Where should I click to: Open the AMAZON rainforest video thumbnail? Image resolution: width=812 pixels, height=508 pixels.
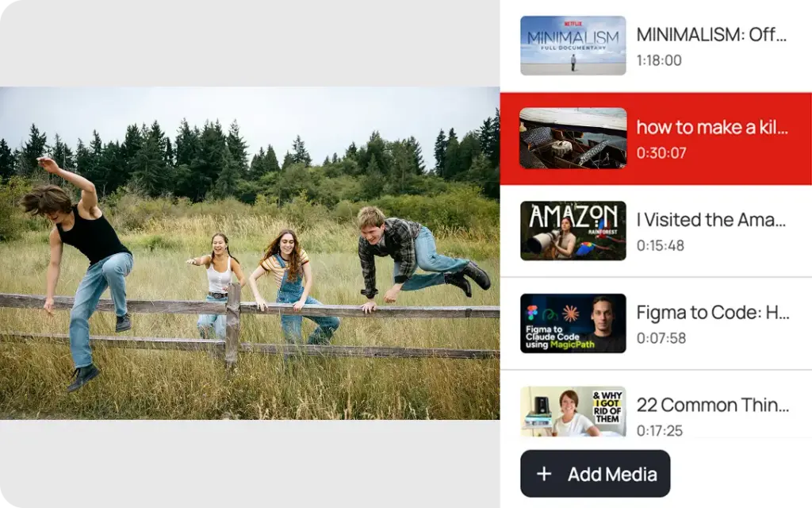[x=573, y=231]
